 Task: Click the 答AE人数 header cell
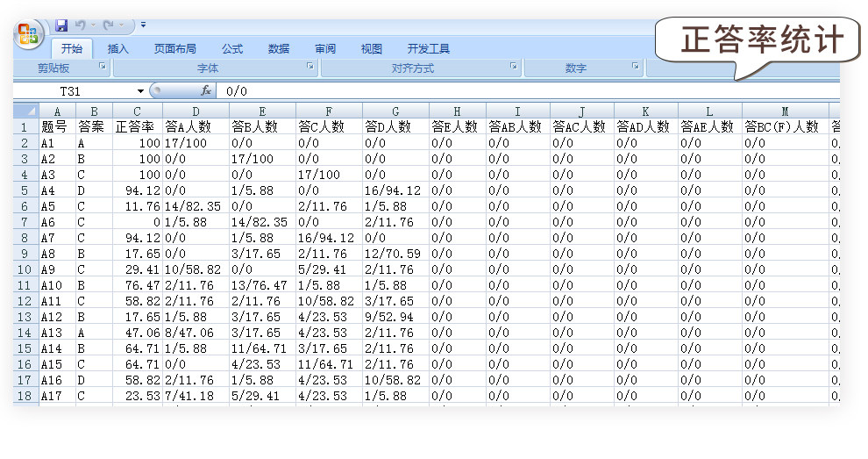[x=709, y=127]
